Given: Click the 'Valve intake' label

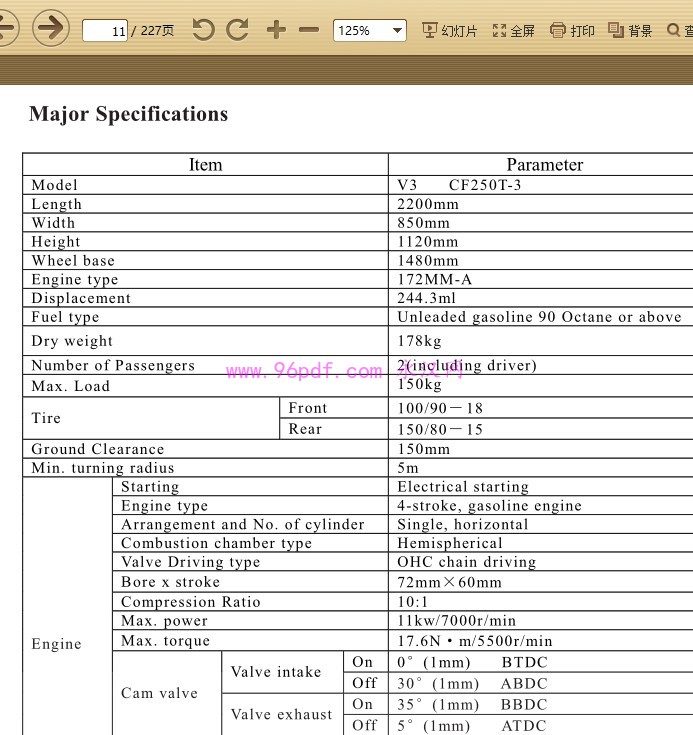Looking at the screenshot, I should (x=276, y=672).
